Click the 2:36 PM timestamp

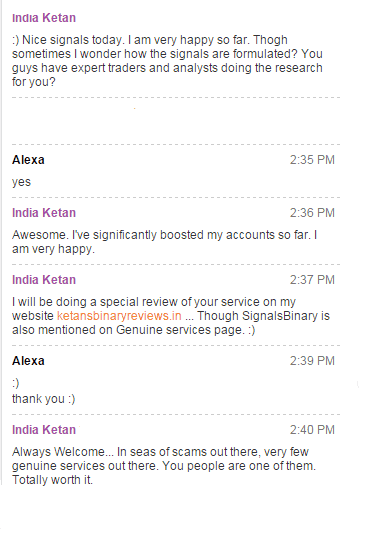312,213
